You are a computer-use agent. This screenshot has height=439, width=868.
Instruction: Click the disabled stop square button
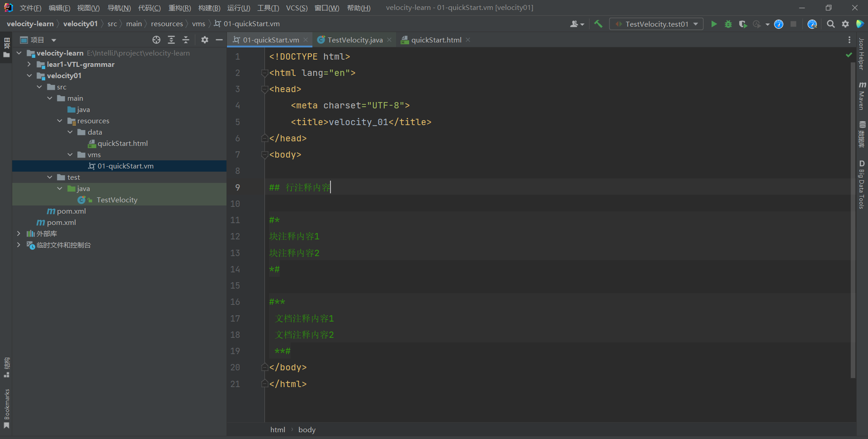point(793,24)
